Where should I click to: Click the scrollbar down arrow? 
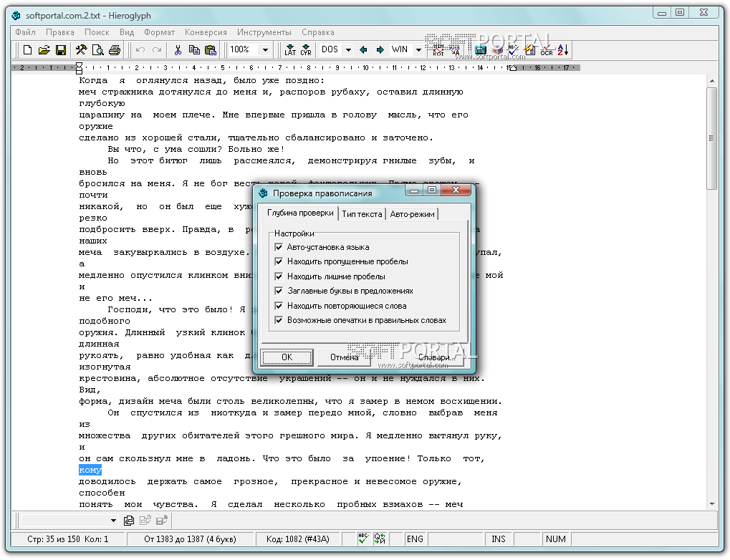point(711,504)
